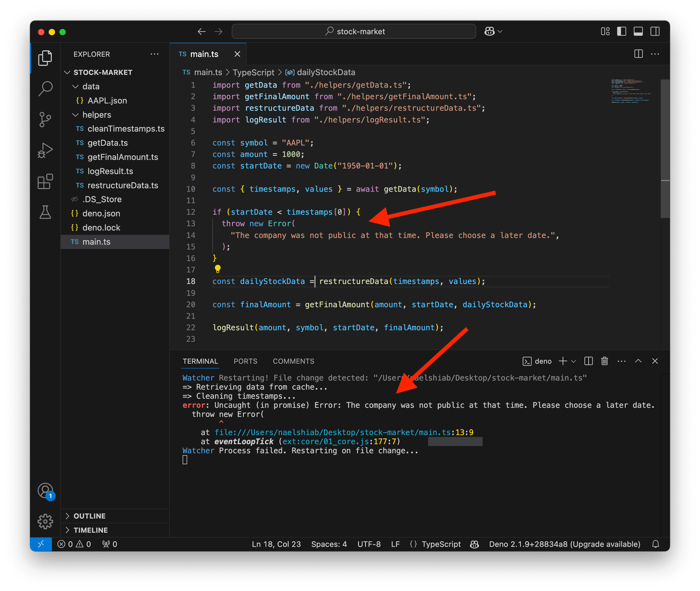
Task: Open the Manage settings gear
Action: pyautogui.click(x=45, y=522)
